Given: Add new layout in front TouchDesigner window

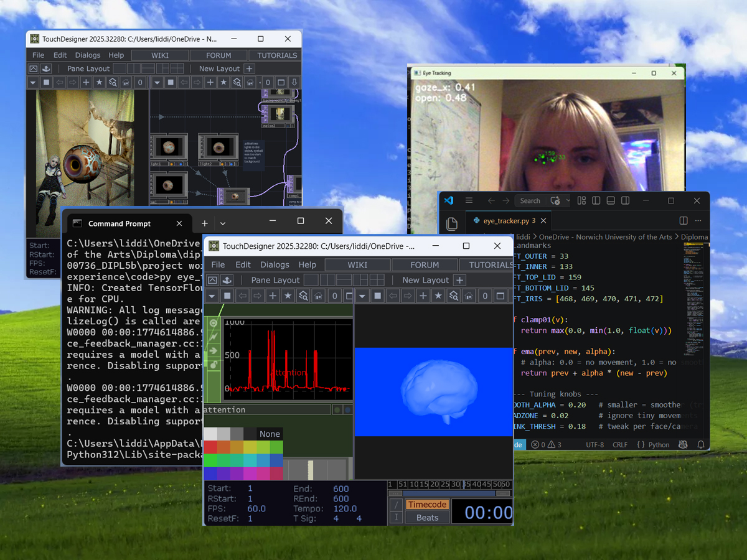Looking at the screenshot, I should click(459, 280).
